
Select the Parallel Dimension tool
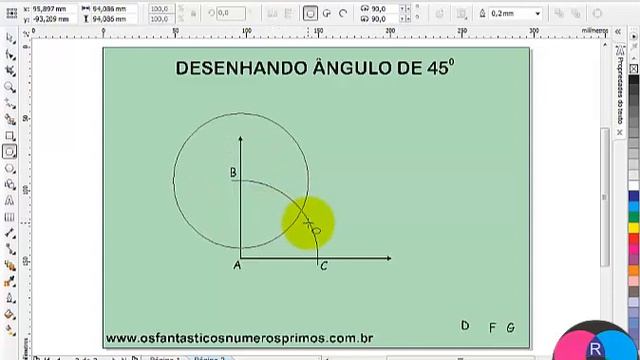[x=10, y=233]
